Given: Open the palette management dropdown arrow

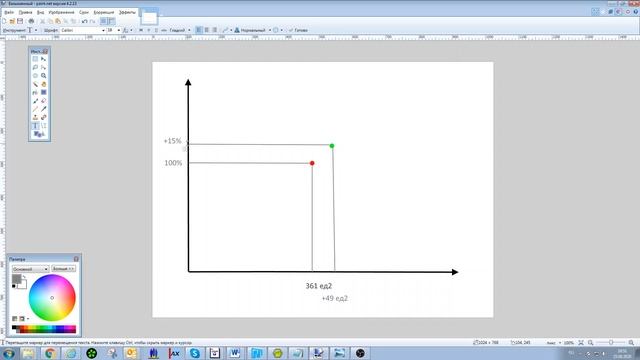Looking at the screenshot, I should coord(28,319).
